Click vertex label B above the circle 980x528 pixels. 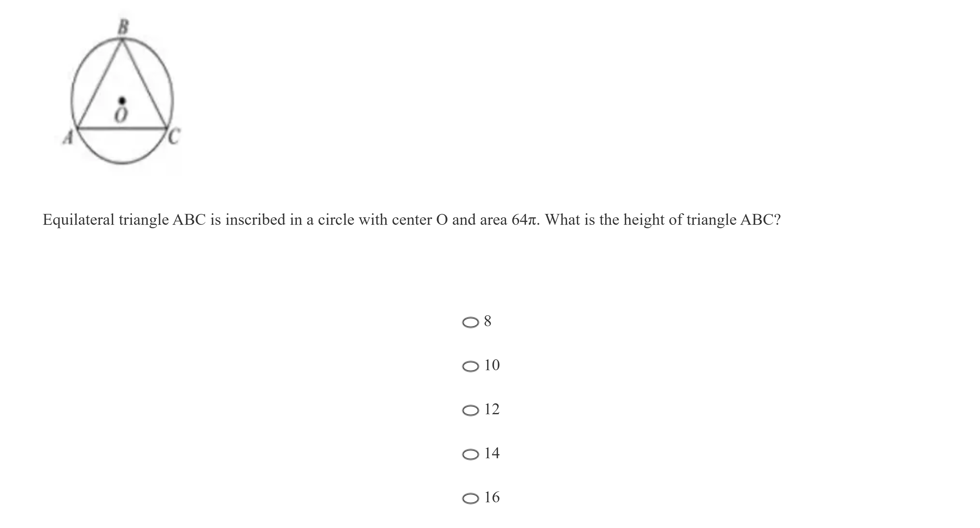pos(123,27)
